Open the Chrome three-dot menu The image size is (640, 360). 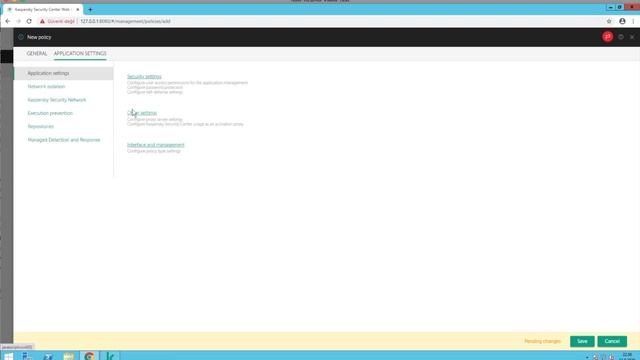tap(633, 21)
